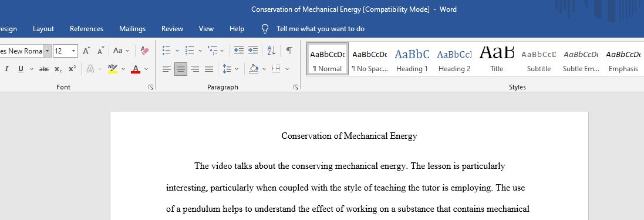Apply subscript formatting
644x220 pixels.
point(58,69)
